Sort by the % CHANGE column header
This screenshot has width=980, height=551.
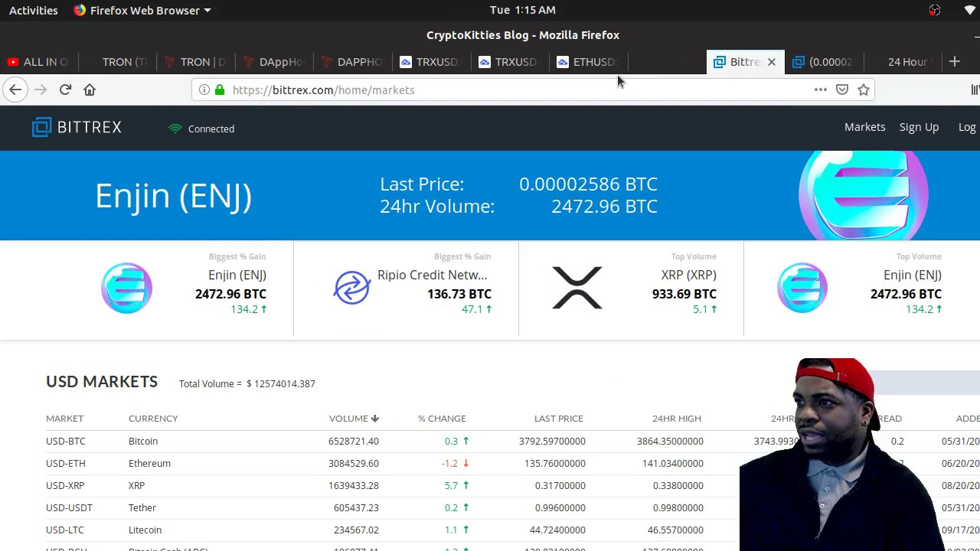pos(442,419)
